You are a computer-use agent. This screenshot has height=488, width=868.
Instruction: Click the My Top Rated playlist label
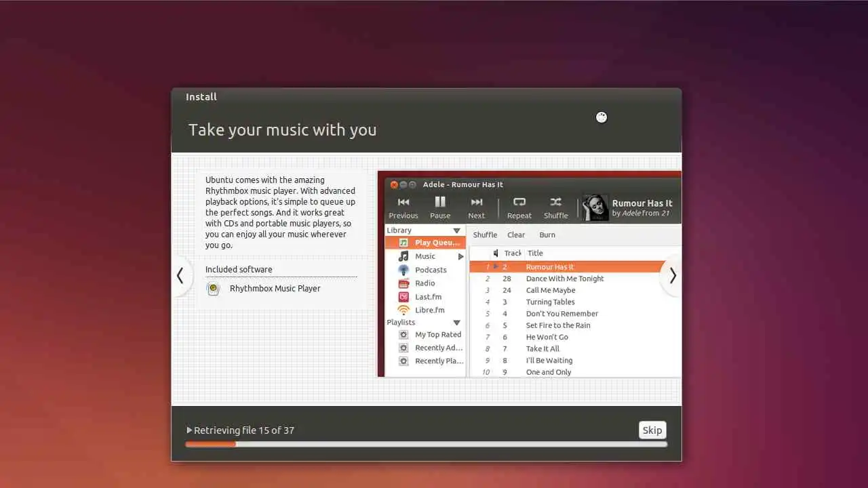click(x=438, y=335)
